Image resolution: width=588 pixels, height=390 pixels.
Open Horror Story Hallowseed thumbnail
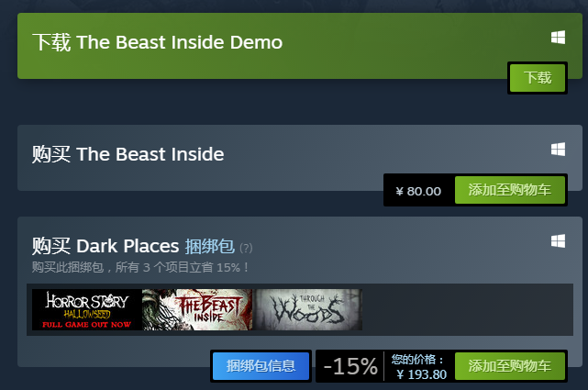tap(86, 310)
